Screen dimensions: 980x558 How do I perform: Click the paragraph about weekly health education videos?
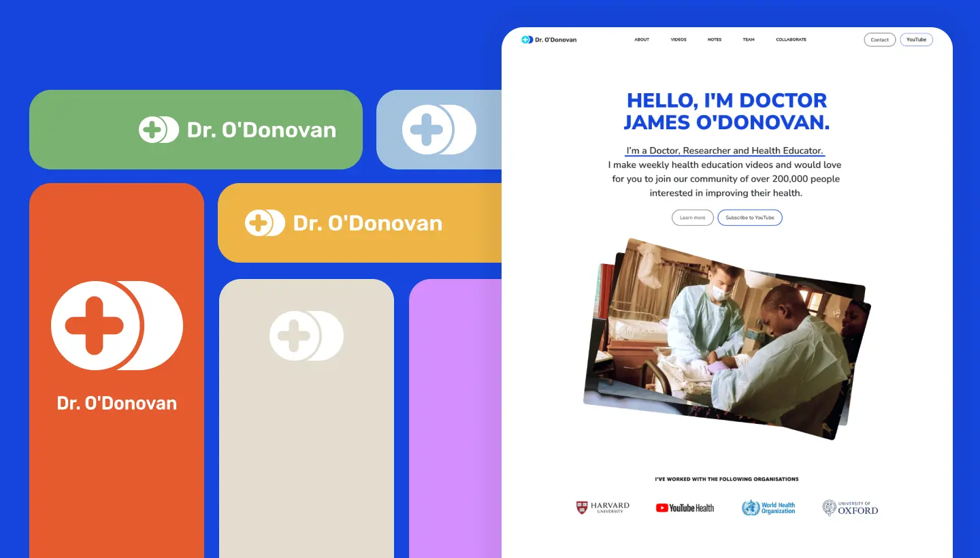pos(726,179)
